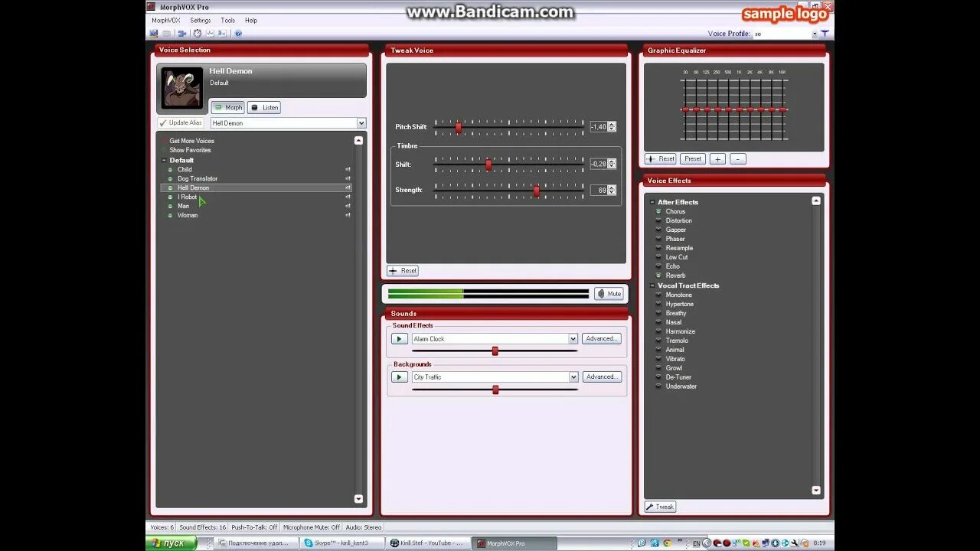Open the Help menu

[x=251, y=21]
